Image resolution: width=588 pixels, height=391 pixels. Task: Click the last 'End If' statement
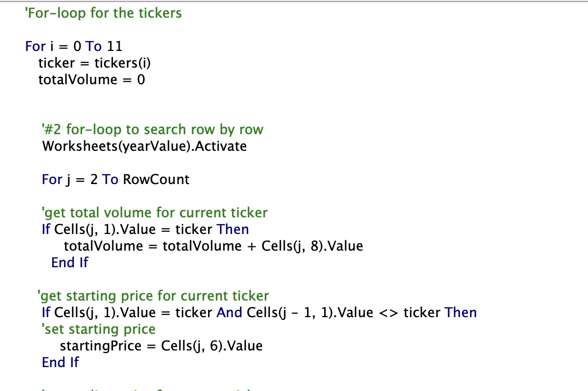click(60, 362)
